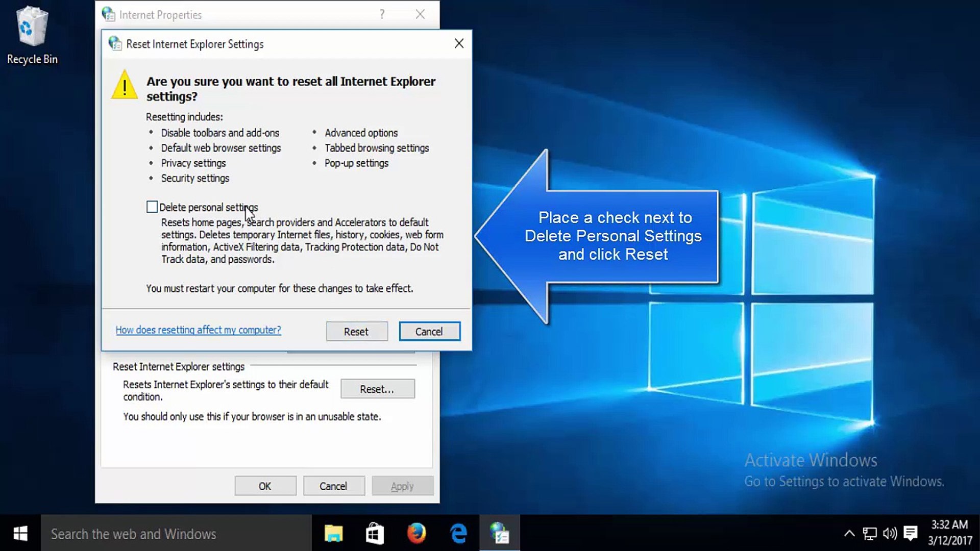Check the Delete personal settings checkbox

pyautogui.click(x=152, y=207)
